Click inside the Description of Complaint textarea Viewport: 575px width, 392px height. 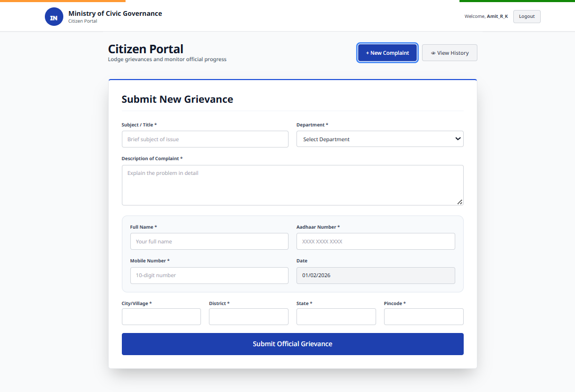pyautogui.click(x=292, y=184)
